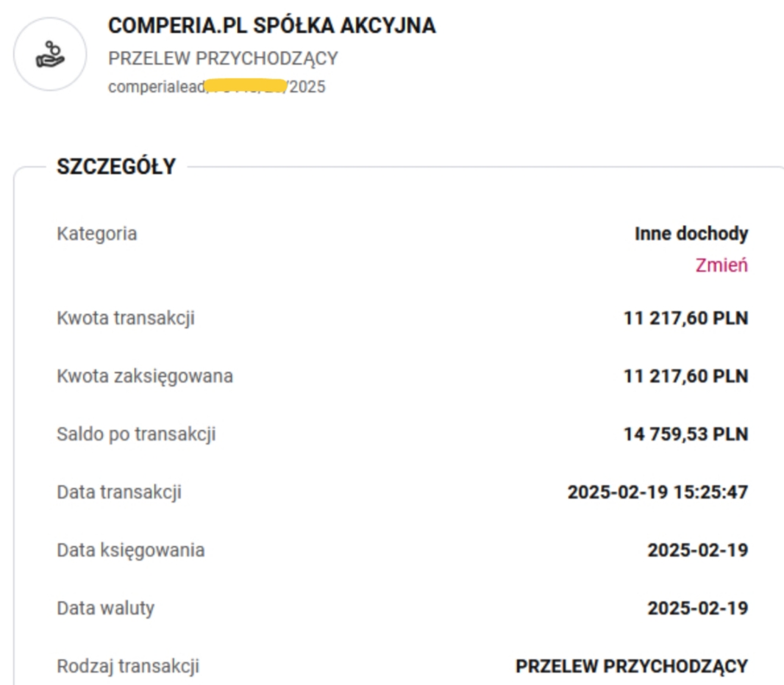Image resolution: width=784 pixels, height=685 pixels.
Task: Click the Data transakcji timestamp value
Action: pyautogui.click(x=657, y=492)
